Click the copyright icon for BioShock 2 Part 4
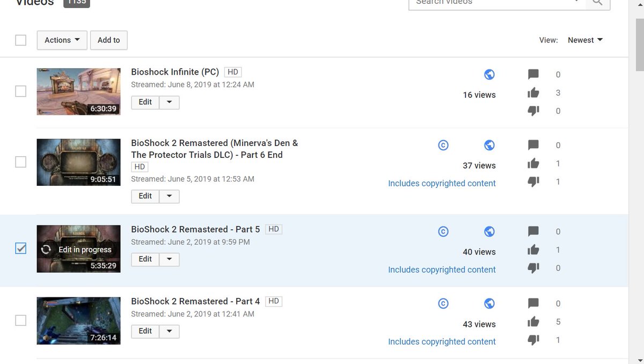This screenshot has width=644, height=364. point(443,303)
